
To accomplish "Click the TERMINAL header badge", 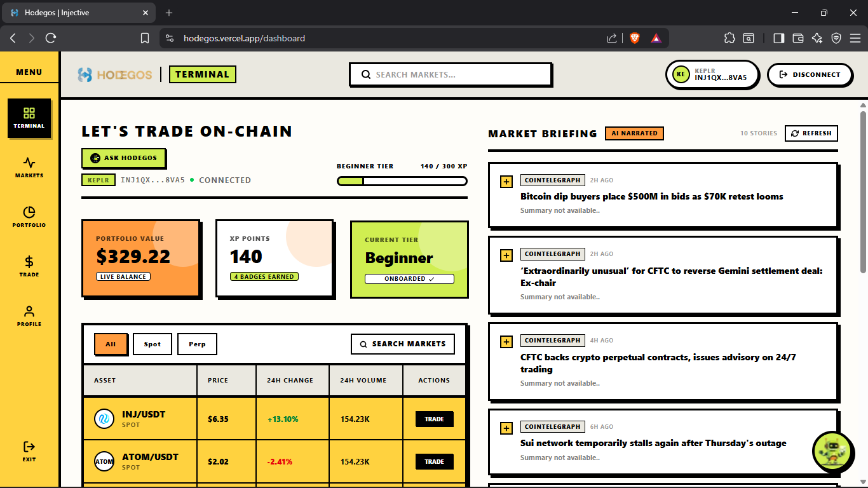I will coord(203,74).
